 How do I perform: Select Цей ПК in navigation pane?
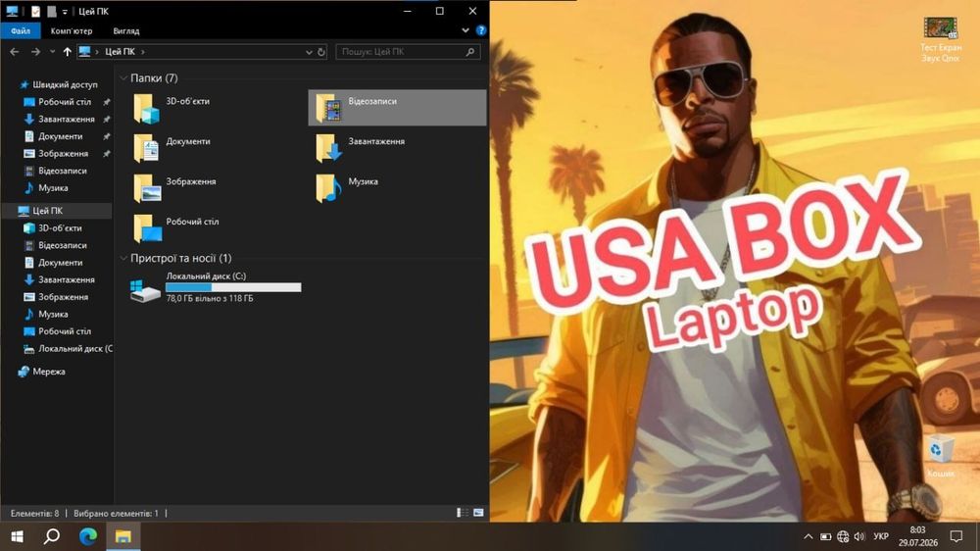point(47,211)
